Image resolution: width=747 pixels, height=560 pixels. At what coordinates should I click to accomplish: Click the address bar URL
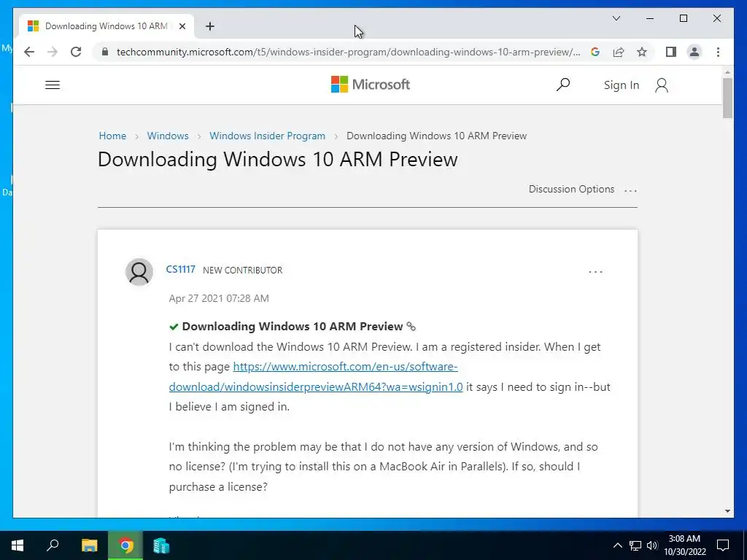coord(348,52)
